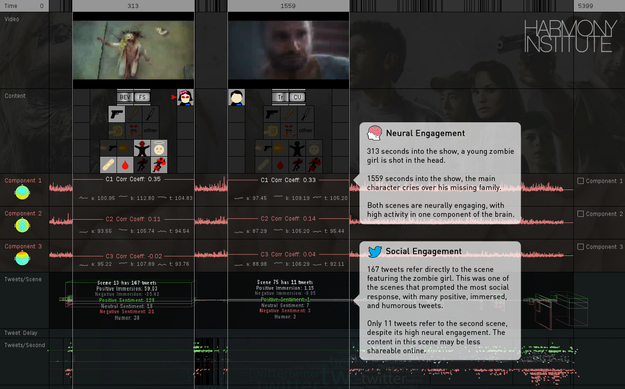The height and width of the screenshot is (389, 625).
Task: Enable the Component 1 checkbox
Action: click(581, 181)
